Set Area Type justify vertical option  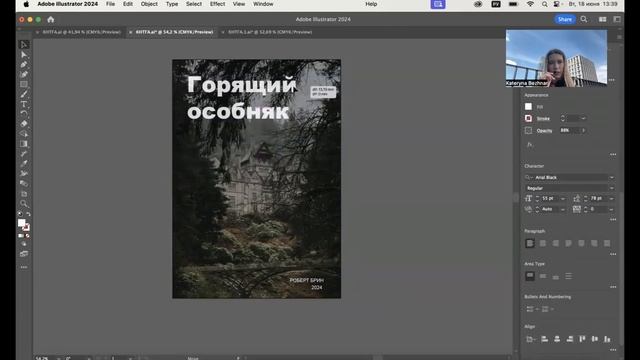point(569,276)
